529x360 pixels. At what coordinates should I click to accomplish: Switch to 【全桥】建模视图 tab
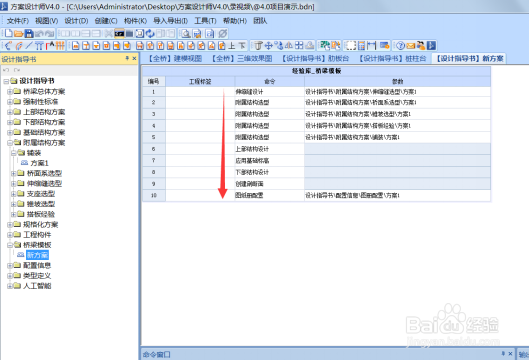[x=175, y=58]
